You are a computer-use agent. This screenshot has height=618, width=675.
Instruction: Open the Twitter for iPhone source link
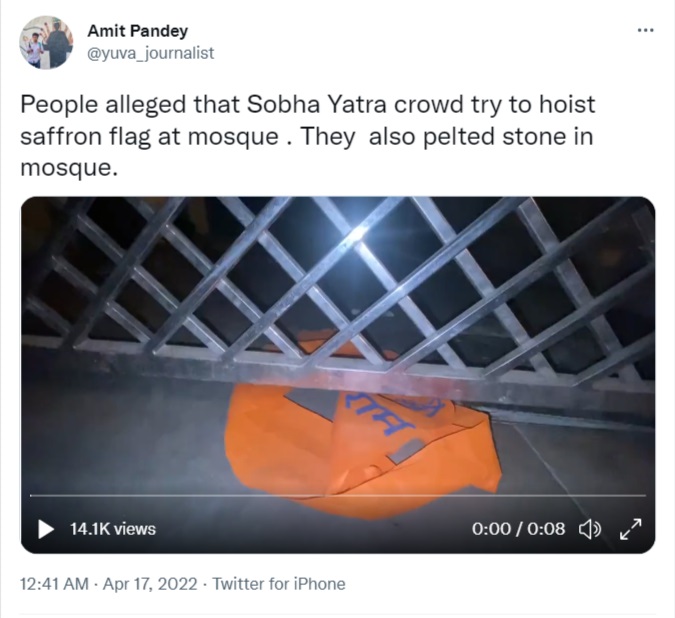279,584
